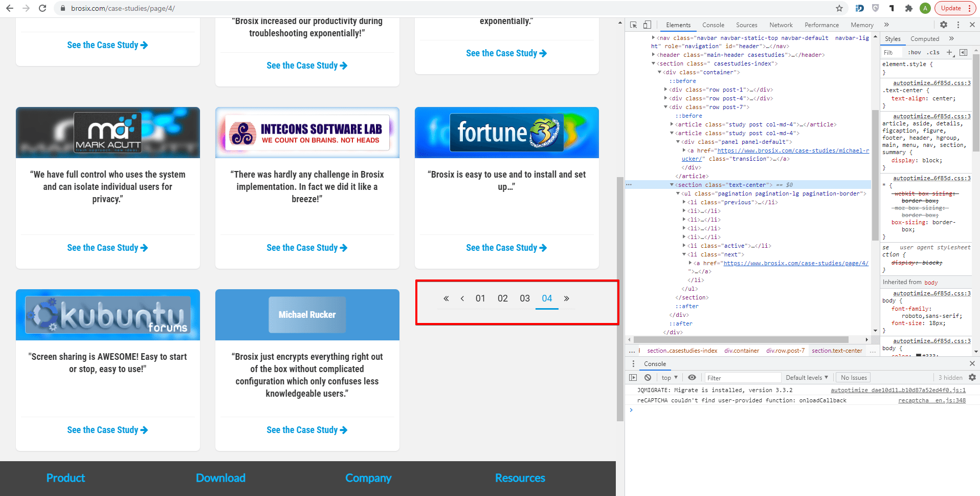Image resolution: width=980 pixels, height=496 pixels.
Task: Click See the Case Study under Mark Acutt
Action: tap(107, 248)
